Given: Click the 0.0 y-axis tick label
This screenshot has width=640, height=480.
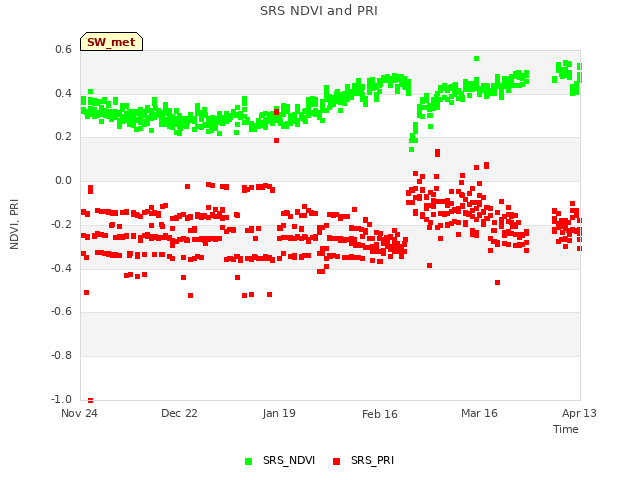Looking at the screenshot, I should point(63,180).
